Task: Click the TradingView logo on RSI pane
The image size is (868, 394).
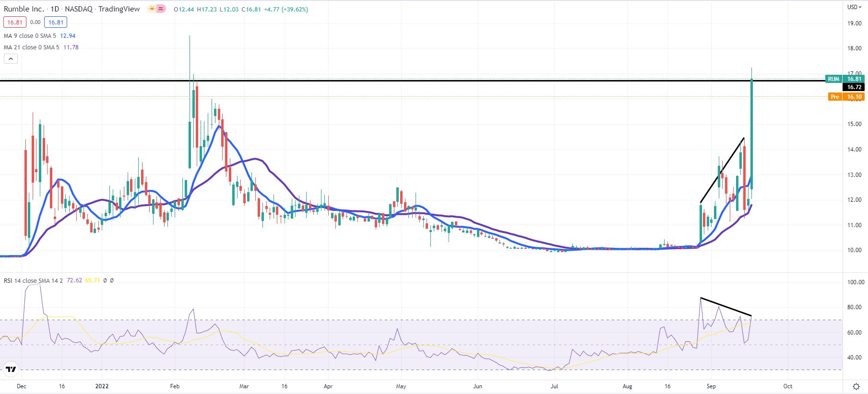Action: pos(11,369)
